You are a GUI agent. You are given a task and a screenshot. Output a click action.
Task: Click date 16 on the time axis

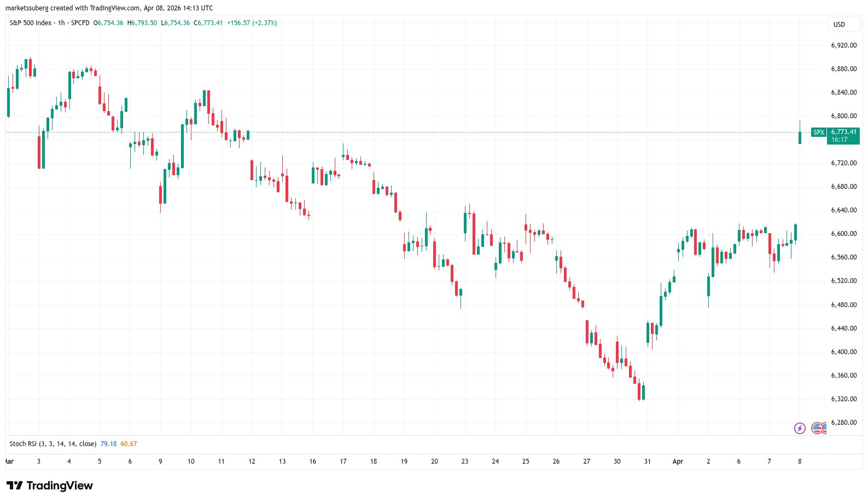[x=313, y=461]
